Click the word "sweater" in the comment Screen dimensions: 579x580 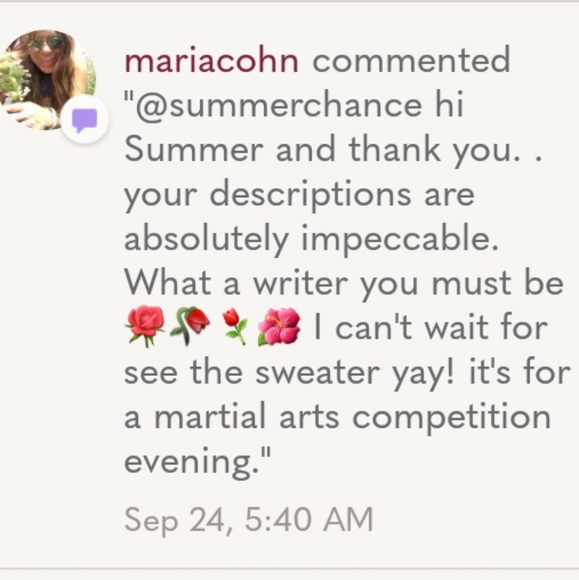coord(318,372)
